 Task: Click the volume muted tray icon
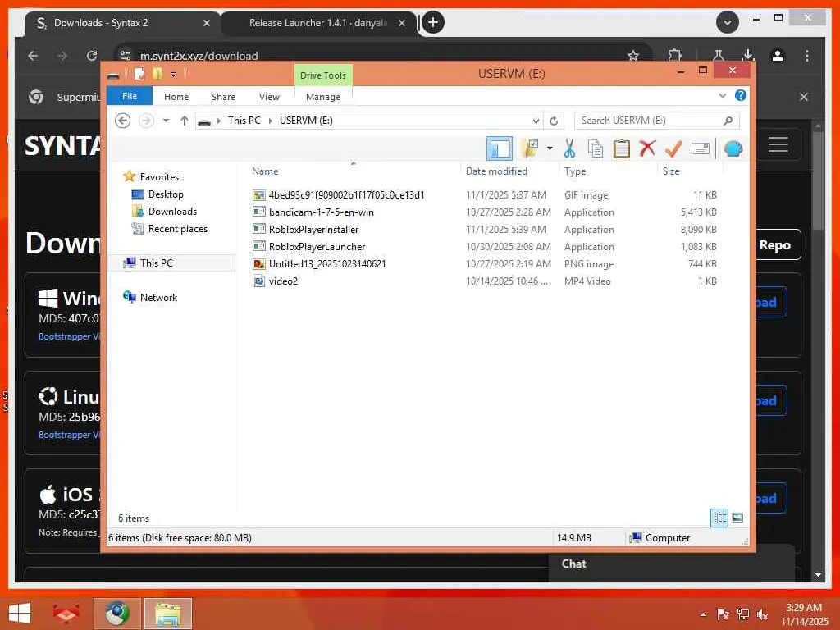pyautogui.click(x=762, y=614)
